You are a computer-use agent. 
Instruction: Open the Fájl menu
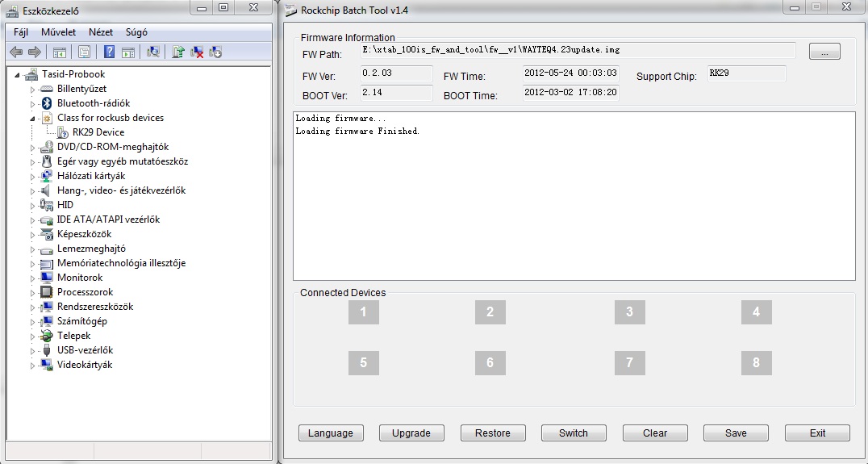(x=21, y=32)
